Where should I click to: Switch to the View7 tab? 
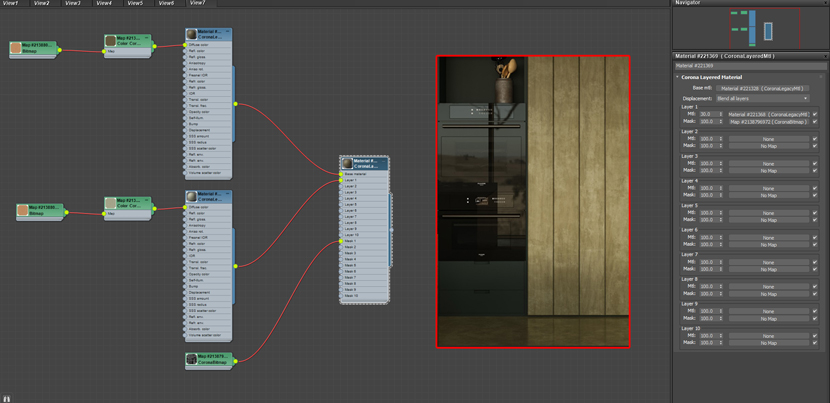pos(197,3)
